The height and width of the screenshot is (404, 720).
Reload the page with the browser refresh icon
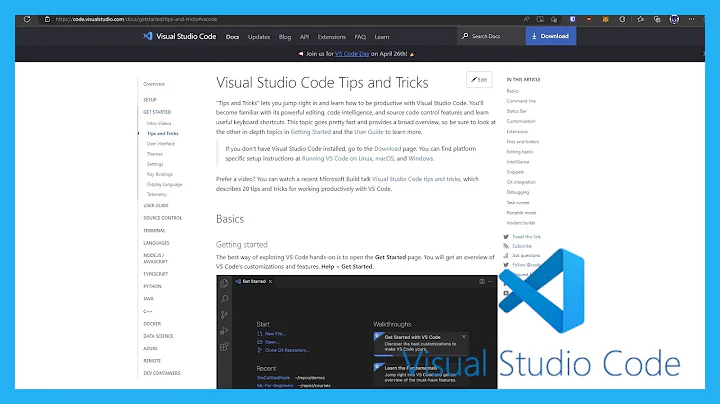(27, 19)
